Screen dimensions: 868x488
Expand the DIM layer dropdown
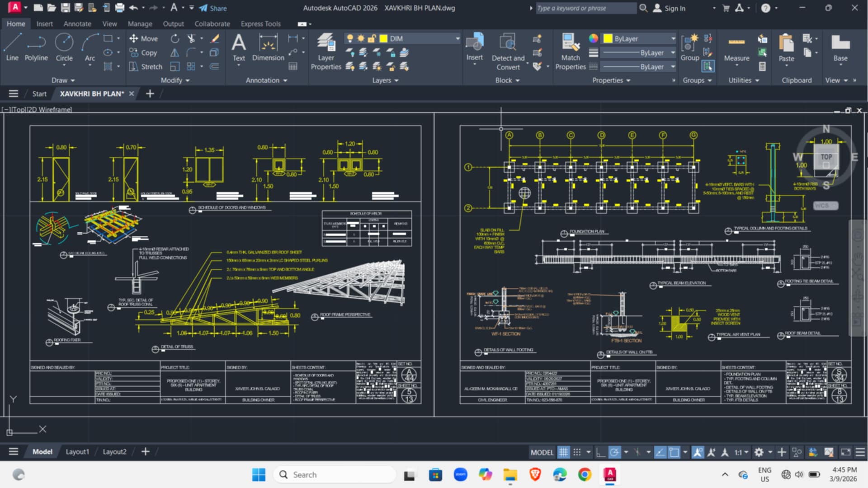458,39
